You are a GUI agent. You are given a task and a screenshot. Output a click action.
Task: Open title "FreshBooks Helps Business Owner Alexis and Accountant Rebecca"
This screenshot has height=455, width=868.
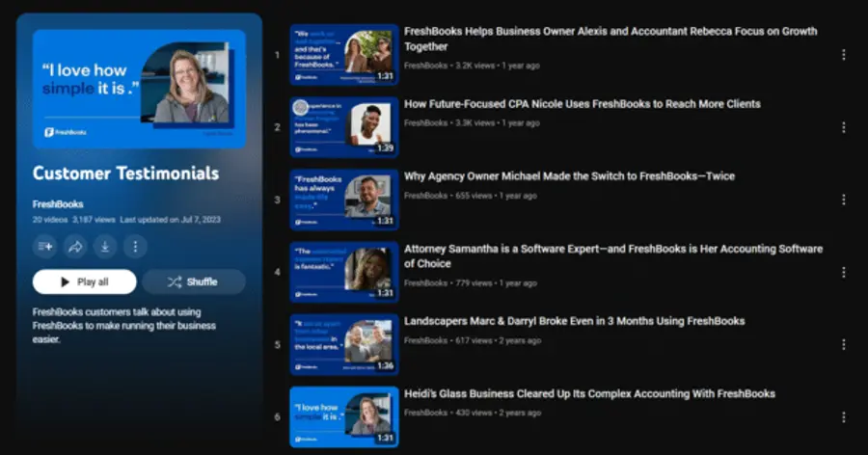[x=610, y=39]
